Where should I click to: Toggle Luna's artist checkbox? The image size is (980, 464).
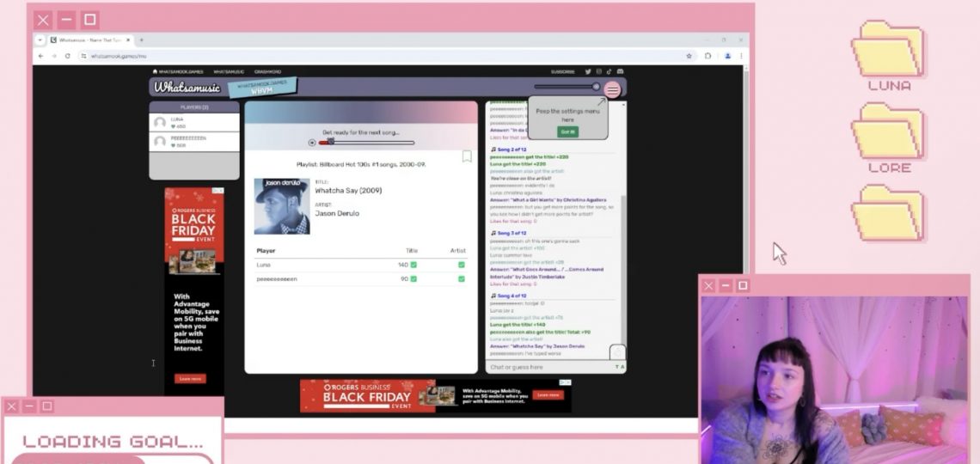pos(462,265)
